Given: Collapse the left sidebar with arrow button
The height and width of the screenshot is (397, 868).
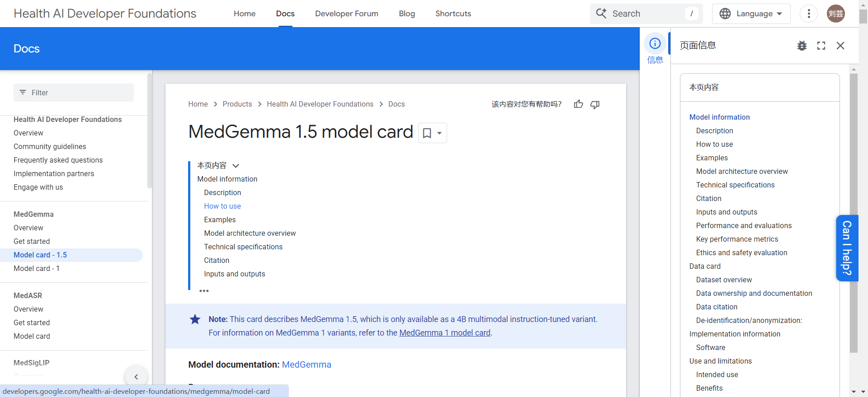Looking at the screenshot, I should pyautogui.click(x=136, y=377).
